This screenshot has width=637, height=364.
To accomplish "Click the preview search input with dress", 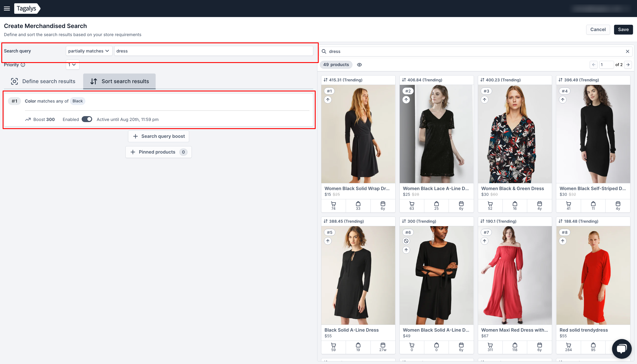I will click(x=475, y=51).
